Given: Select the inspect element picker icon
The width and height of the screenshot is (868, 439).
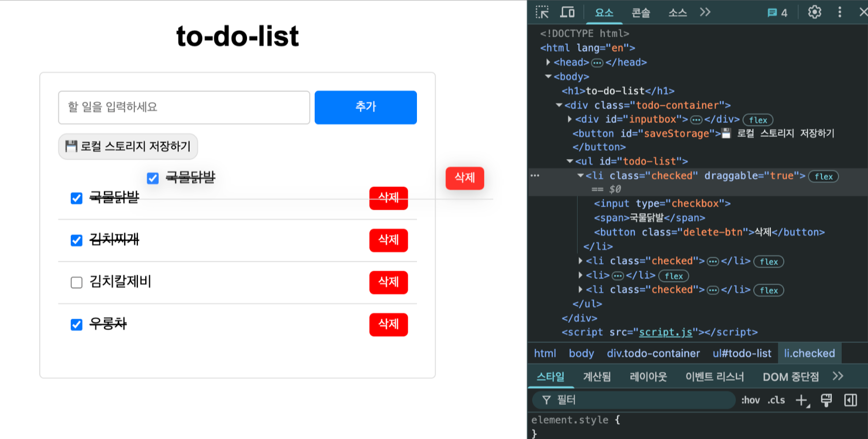Looking at the screenshot, I should [x=542, y=12].
